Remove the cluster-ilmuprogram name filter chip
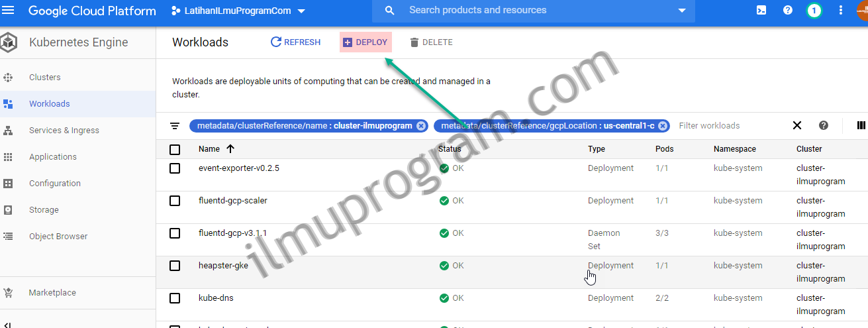 [x=421, y=126]
